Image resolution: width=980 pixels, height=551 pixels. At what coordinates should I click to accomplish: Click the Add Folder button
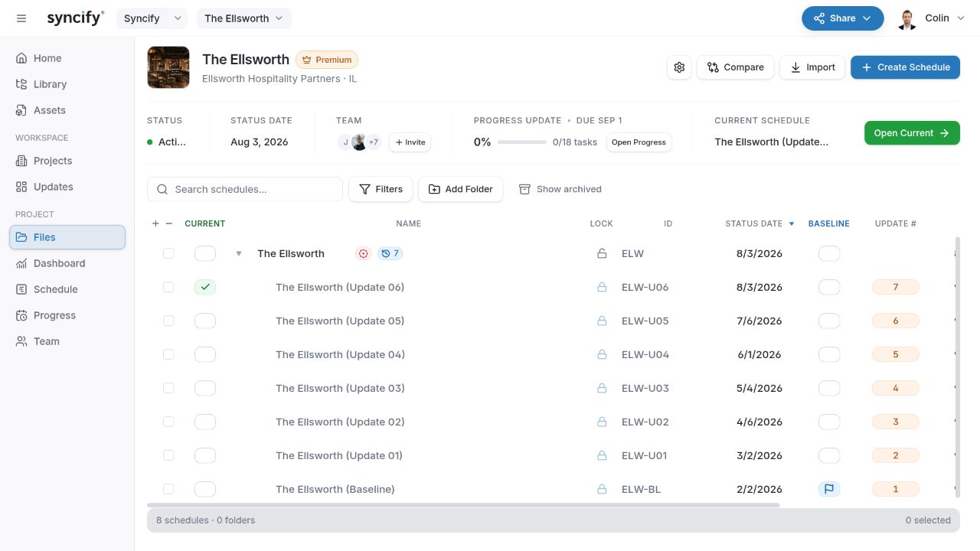[x=460, y=189]
